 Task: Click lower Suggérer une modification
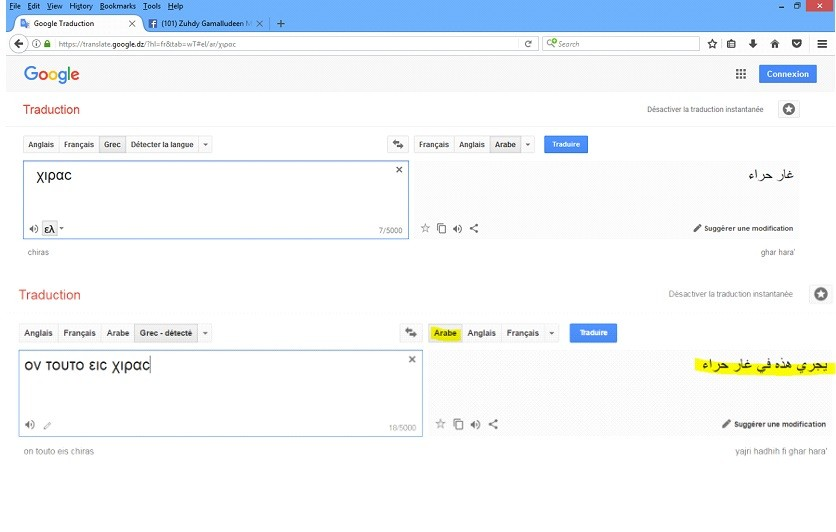point(774,424)
